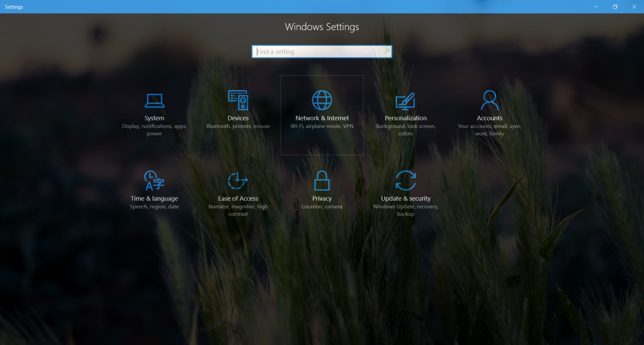Click the Network & Internet label
The image size is (644, 345).
point(322,118)
